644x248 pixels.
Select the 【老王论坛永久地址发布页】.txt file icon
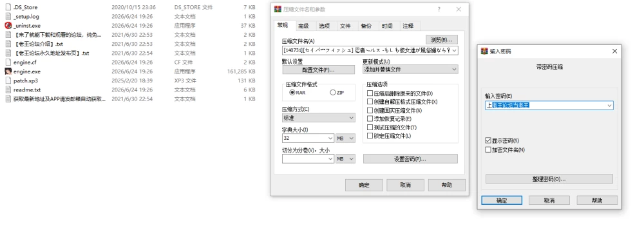(8, 53)
